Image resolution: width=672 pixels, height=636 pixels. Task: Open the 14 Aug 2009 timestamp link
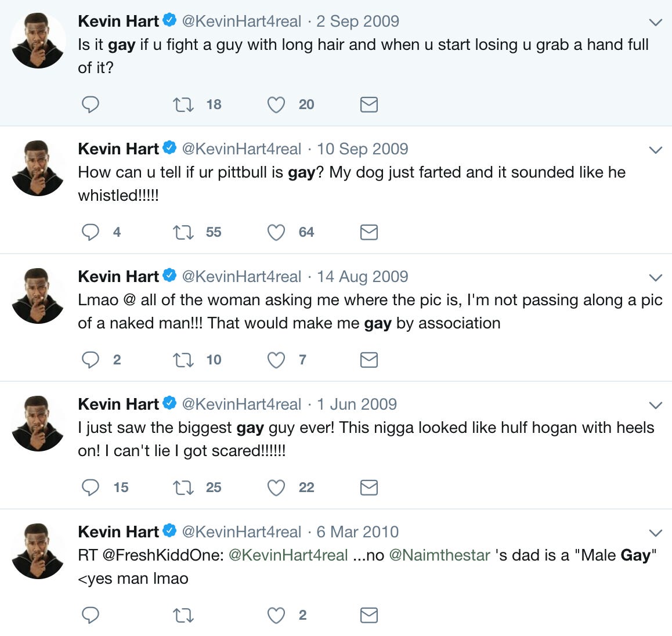coord(362,277)
